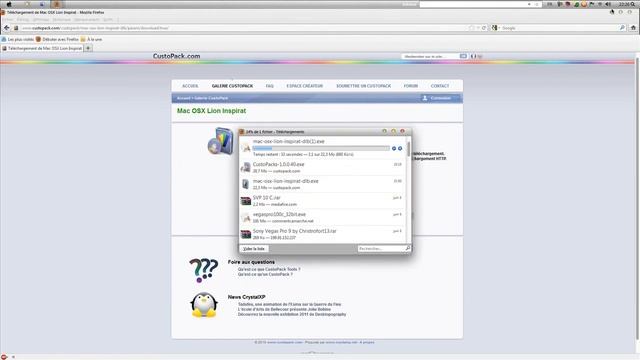Viewport: 640px width, 360px height.
Task: Reload page using address bar refresh icon
Action: [x=484, y=28]
